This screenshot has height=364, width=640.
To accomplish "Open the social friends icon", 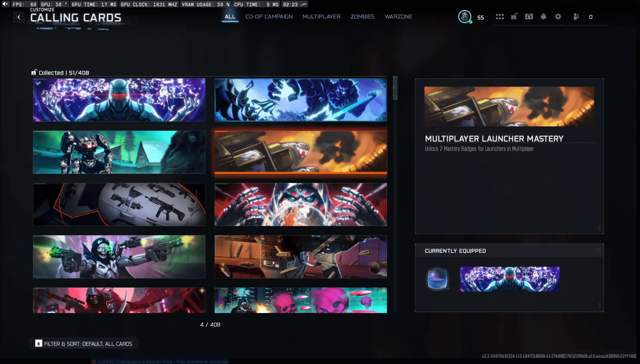I will click(576, 17).
